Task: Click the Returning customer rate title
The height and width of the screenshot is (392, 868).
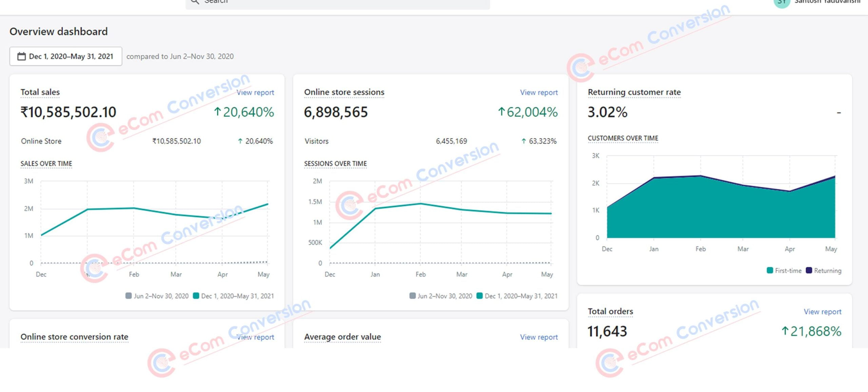Action: pyautogui.click(x=634, y=92)
